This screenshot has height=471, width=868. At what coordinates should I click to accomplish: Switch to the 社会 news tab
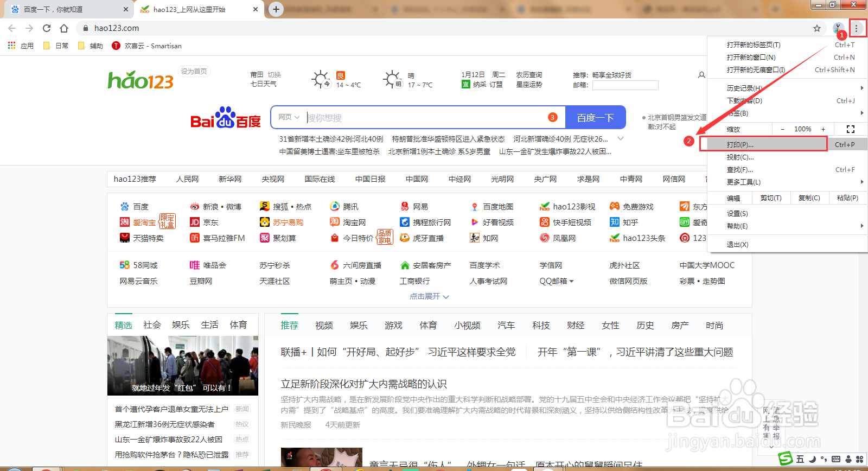(x=152, y=325)
